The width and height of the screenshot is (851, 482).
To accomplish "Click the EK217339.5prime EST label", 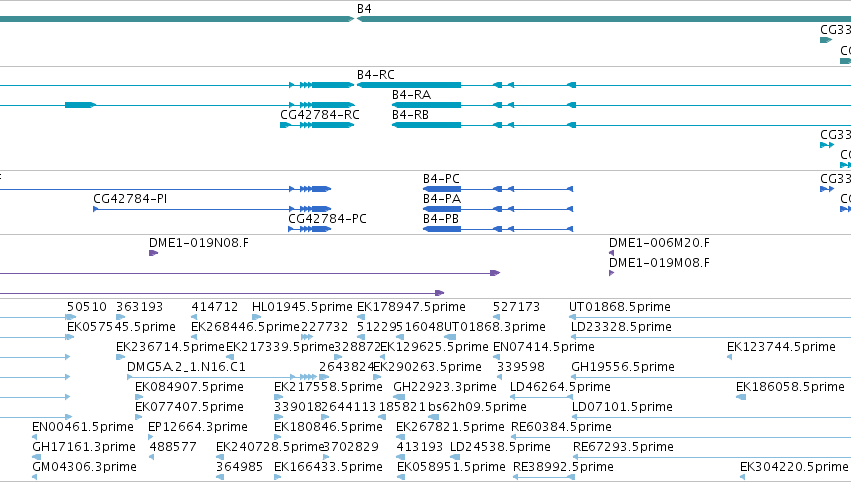I will click(280, 347).
